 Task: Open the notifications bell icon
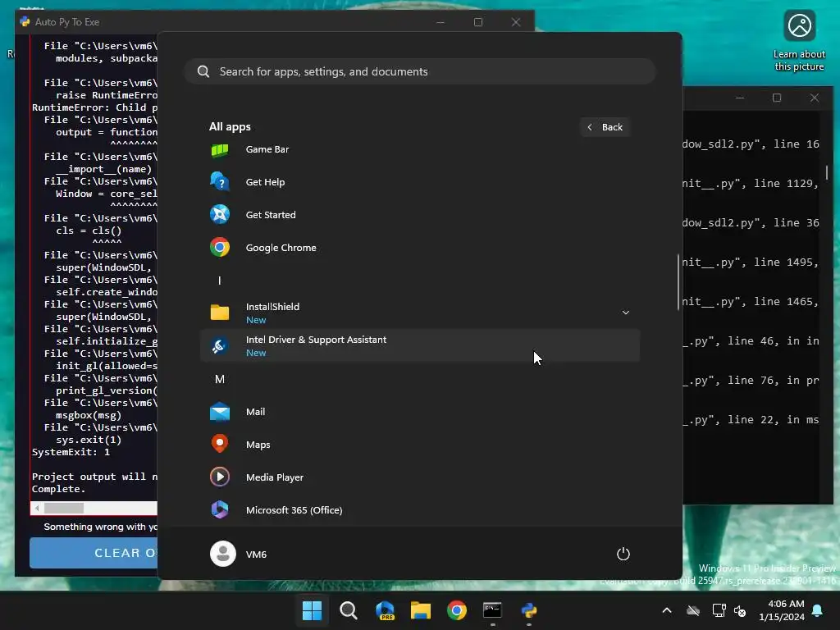click(818, 610)
